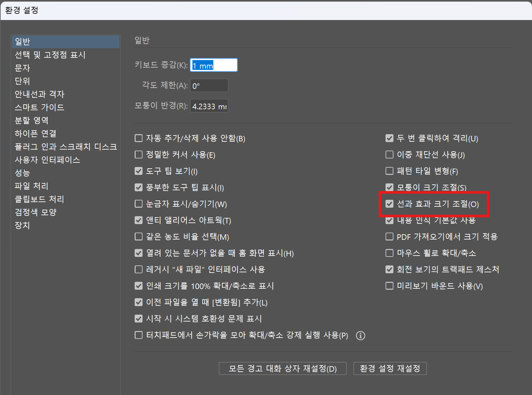
Task: Enable 미리보기 바운드 사용 option
Action: (x=389, y=286)
